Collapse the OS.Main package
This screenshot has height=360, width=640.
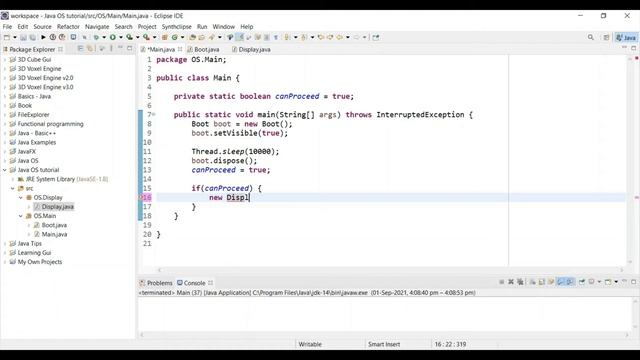(21, 216)
